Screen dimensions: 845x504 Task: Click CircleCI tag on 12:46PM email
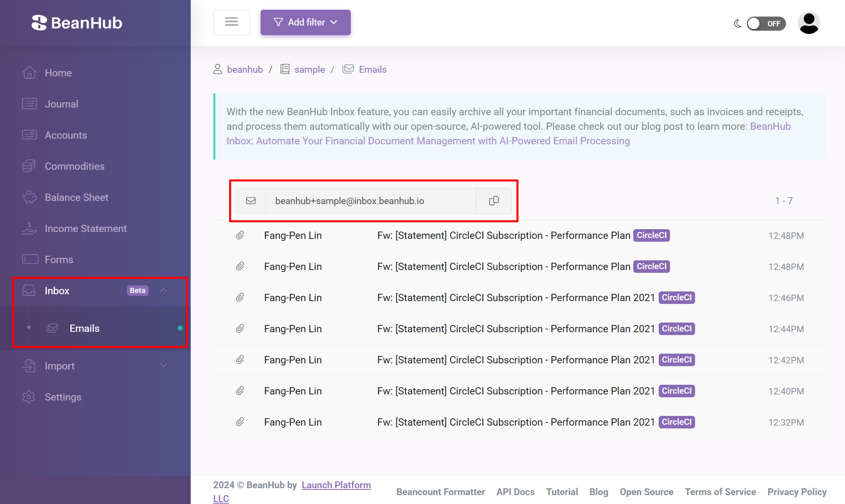pos(676,297)
